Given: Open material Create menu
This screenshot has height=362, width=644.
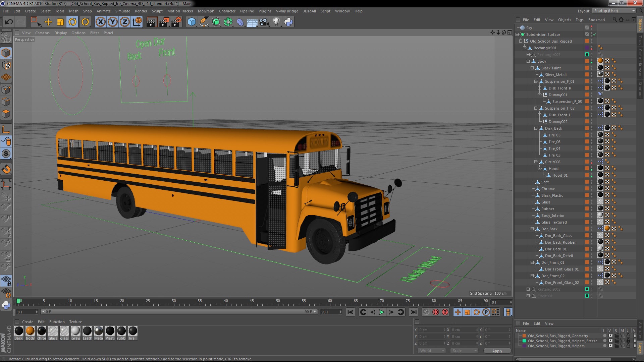Looking at the screenshot, I should (28, 322).
